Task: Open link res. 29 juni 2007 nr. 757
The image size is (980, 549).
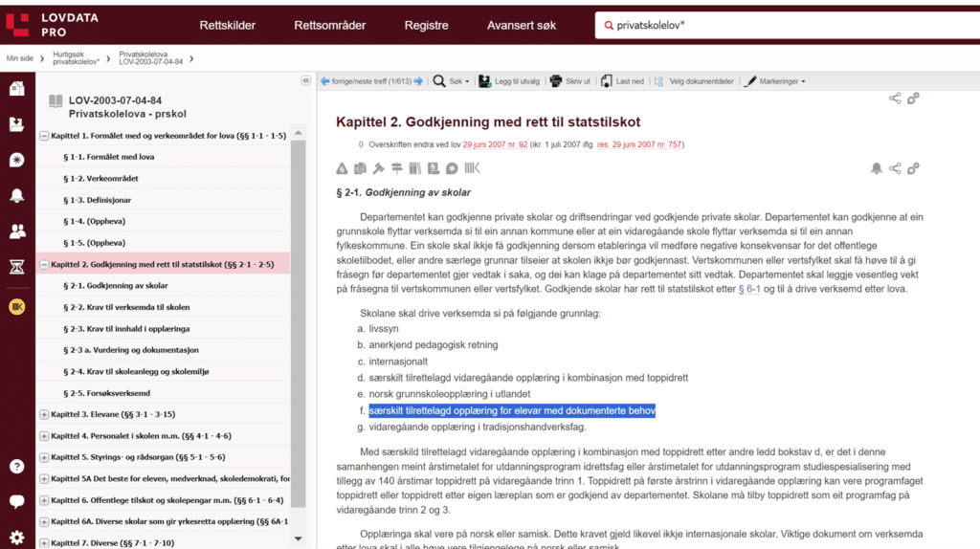Action: 639,144
